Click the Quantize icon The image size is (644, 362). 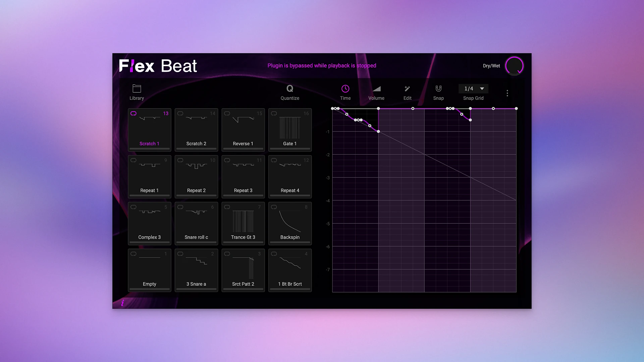pyautogui.click(x=289, y=88)
